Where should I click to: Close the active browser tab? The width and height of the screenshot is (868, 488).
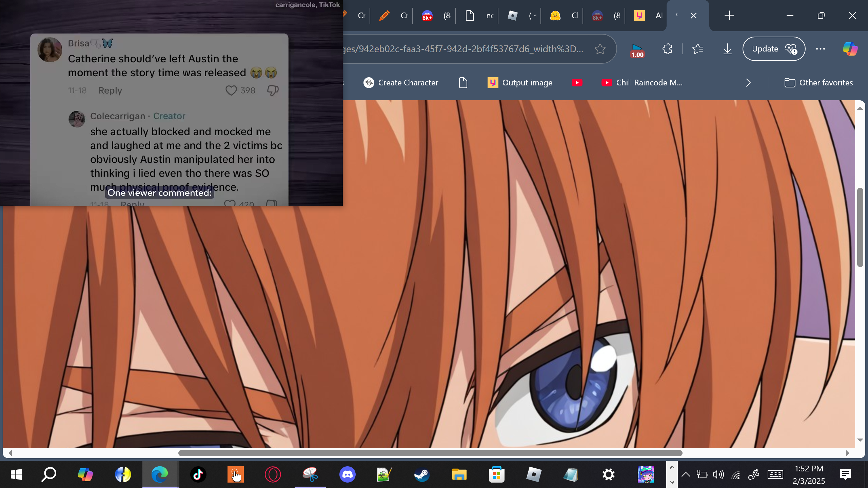click(x=694, y=16)
